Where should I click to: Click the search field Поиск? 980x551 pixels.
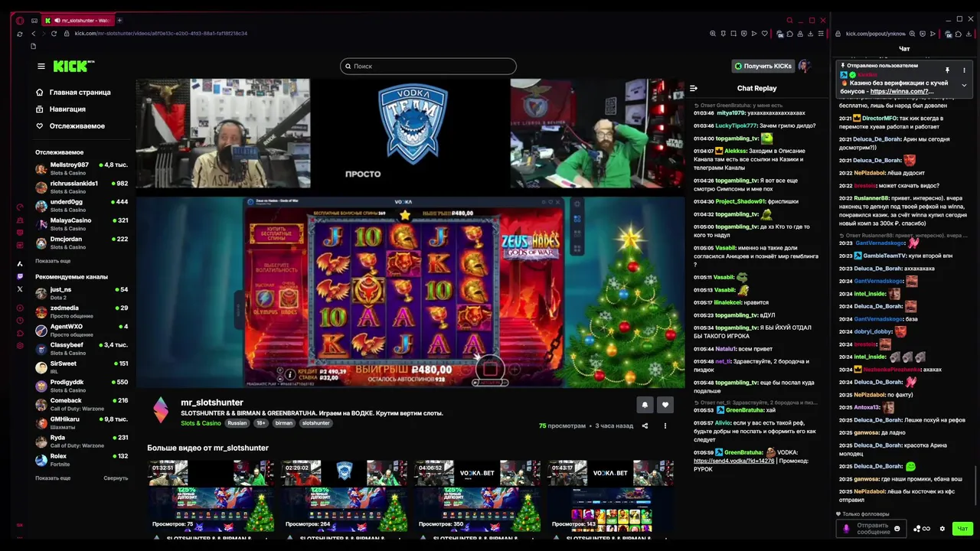click(x=428, y=67)
